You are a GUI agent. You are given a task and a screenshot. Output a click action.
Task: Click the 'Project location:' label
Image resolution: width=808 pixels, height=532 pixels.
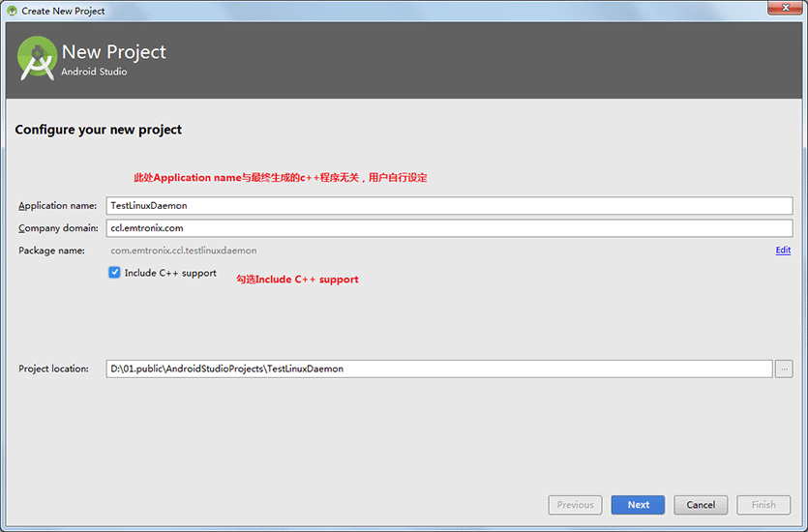pos(53,369)
